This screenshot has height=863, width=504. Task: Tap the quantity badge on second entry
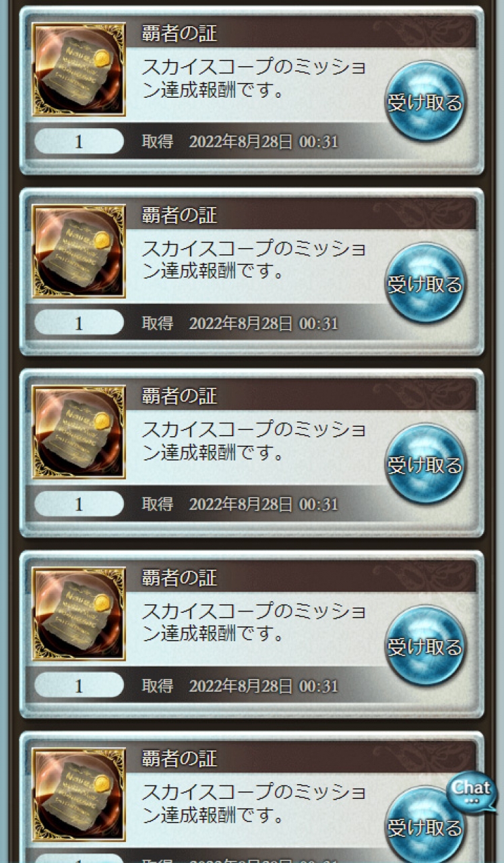tap(79, 323)
